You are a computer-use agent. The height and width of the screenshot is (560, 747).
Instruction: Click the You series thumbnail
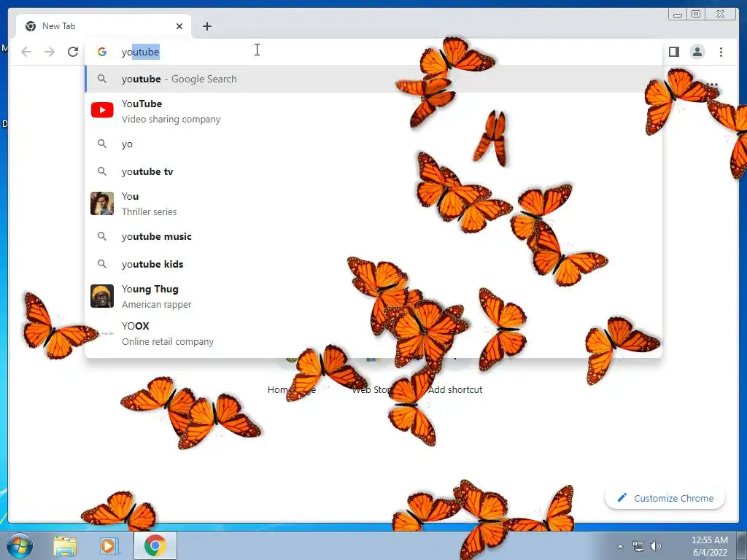coord(102,203)
